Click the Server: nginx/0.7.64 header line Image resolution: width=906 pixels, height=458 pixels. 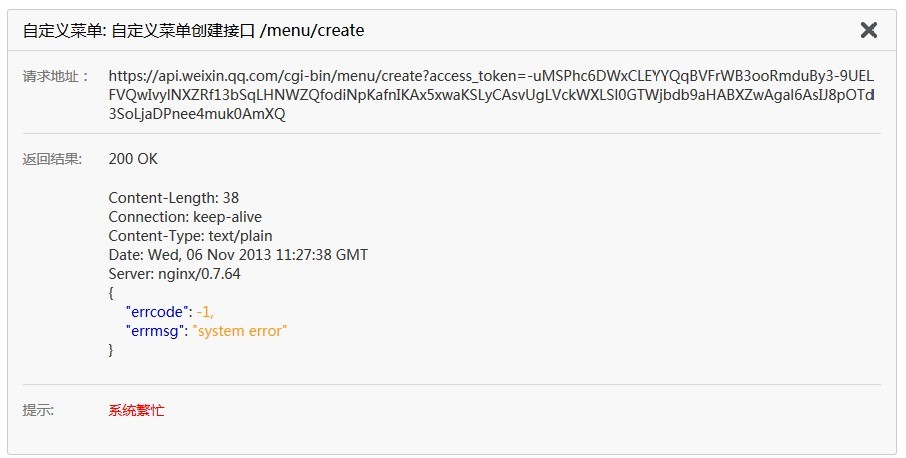[x=174, y=274]
